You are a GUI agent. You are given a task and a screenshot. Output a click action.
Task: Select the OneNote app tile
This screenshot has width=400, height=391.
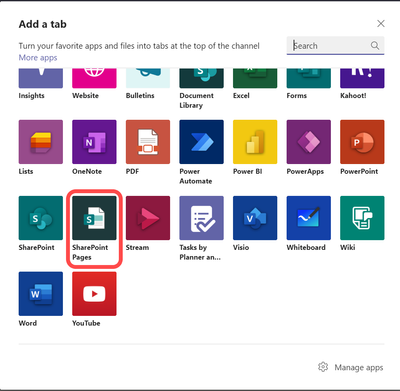coord(94,142)
